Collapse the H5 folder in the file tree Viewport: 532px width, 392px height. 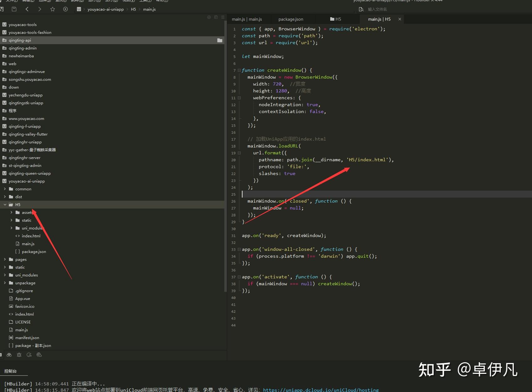(5, 204)
